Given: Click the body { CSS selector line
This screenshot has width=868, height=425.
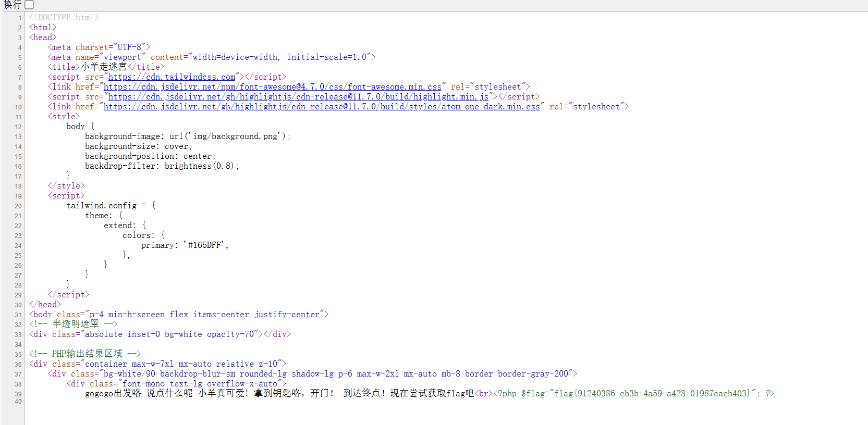Looking at the screenshot, I should [x=80, y=127].
